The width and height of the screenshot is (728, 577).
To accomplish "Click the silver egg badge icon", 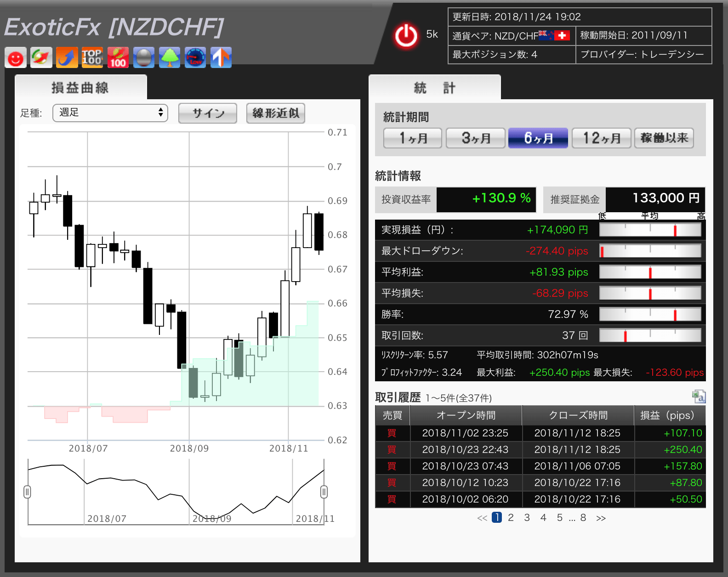I will [x=144, y=58].
